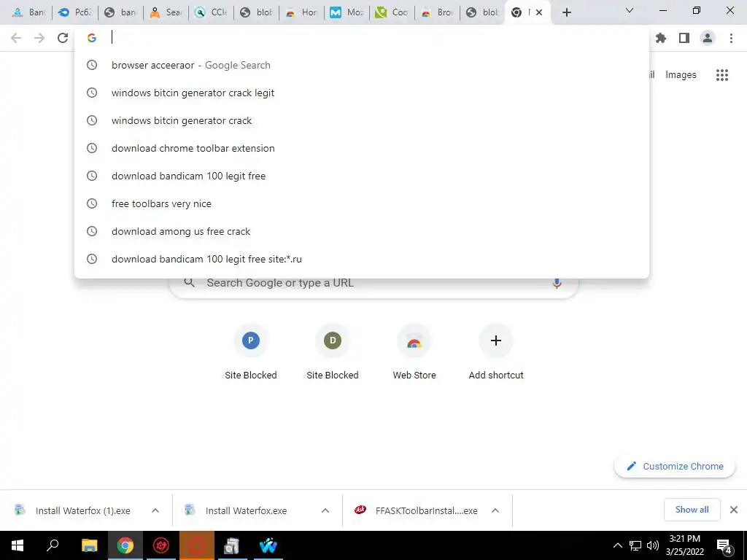The image size is (747, 560).
Task: Go forward with the forward arrow
Action: (x=39, y=38)
